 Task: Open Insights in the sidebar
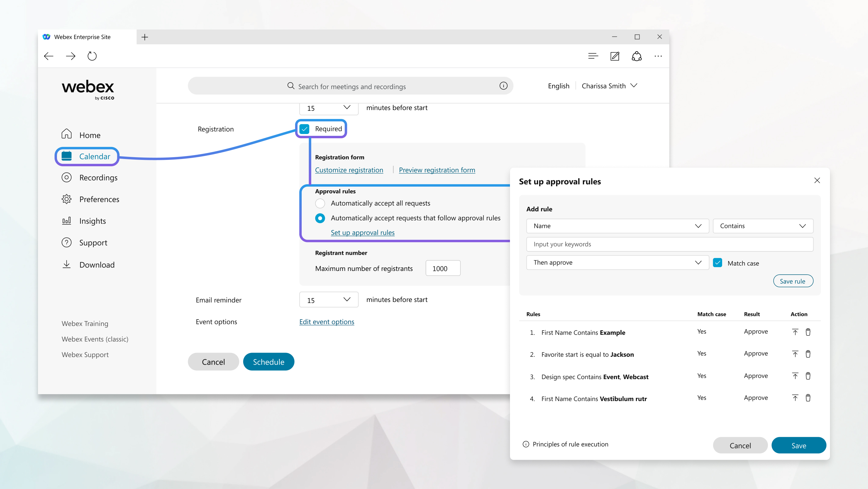83,221
